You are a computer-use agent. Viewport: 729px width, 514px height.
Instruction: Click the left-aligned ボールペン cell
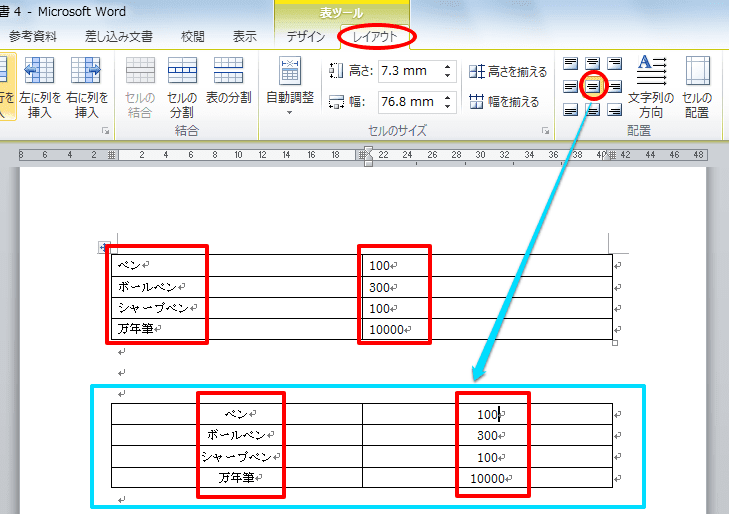click(236, 287)
